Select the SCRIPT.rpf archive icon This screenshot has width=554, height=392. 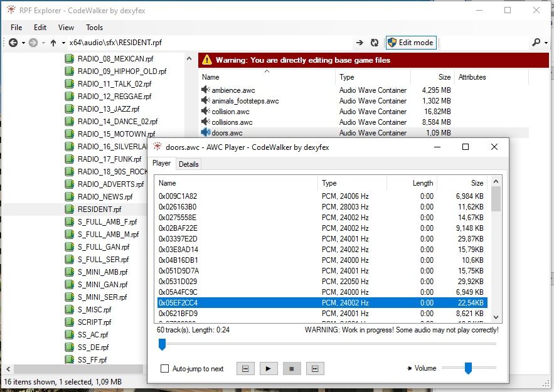(70, 322)
